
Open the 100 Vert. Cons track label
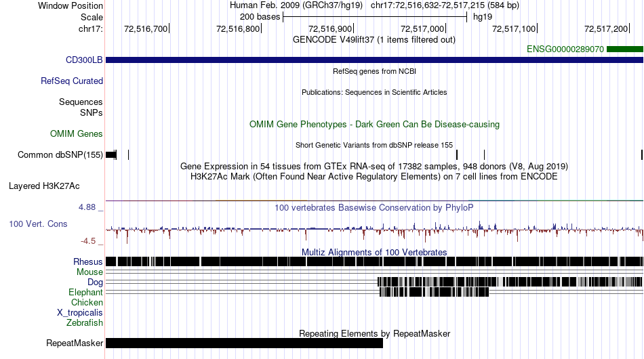[x=38, y=224]
